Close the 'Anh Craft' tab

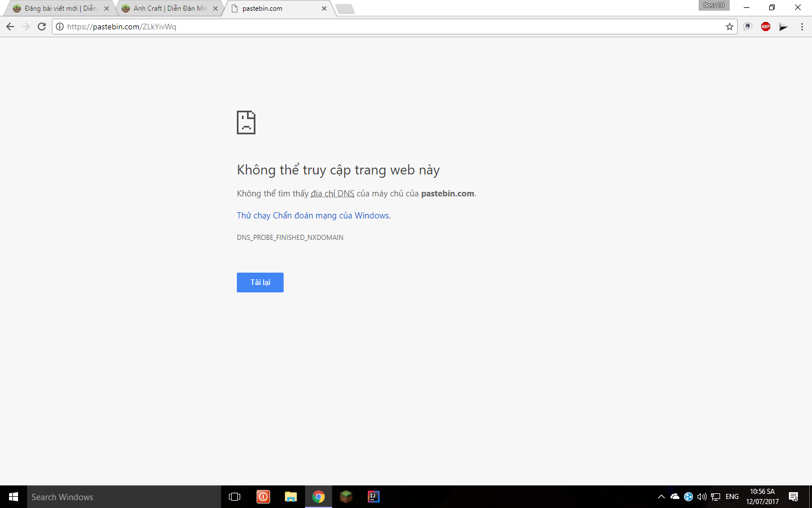[215, 8]
